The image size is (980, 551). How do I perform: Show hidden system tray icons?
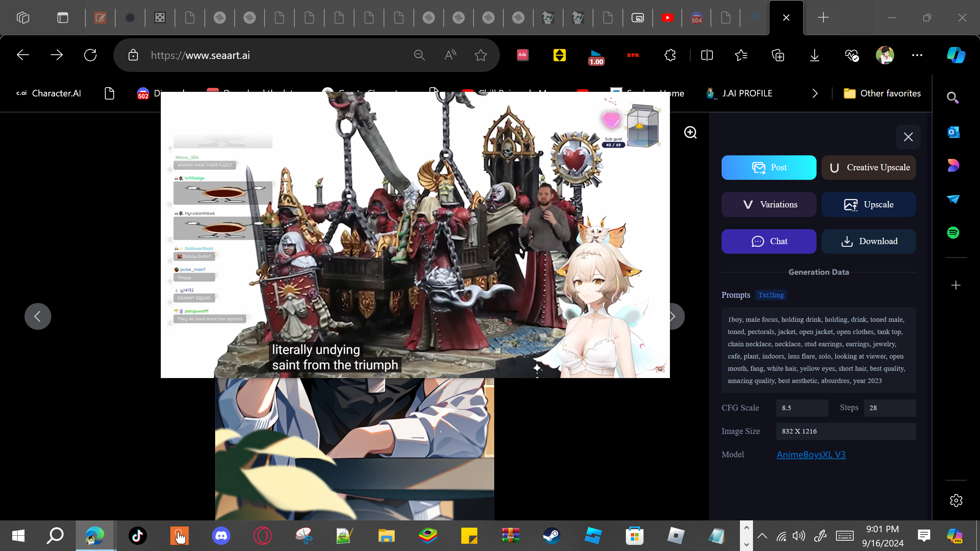click(x=762, y=536)
